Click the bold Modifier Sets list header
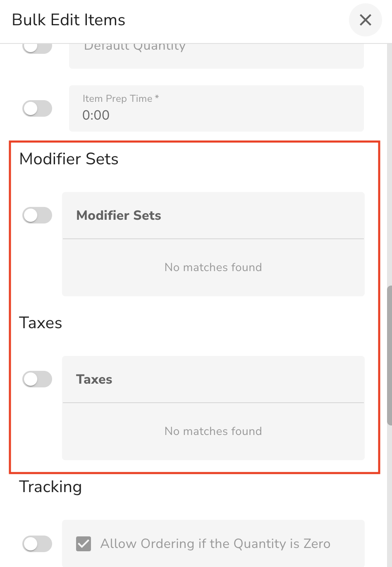 pyautogui.click(x=119, y=216)
